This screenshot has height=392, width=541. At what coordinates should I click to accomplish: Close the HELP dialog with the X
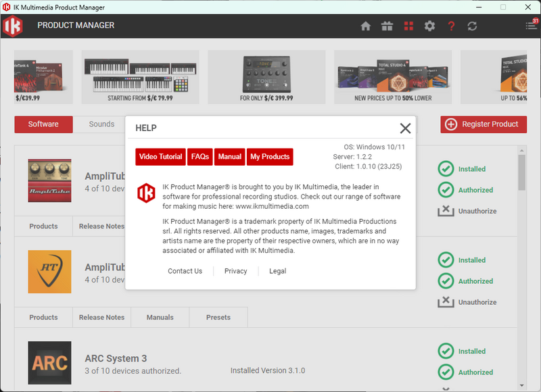405,128
